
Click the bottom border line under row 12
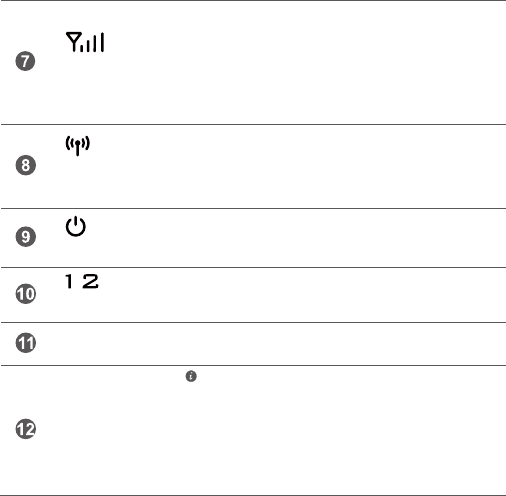pos(253,495)
